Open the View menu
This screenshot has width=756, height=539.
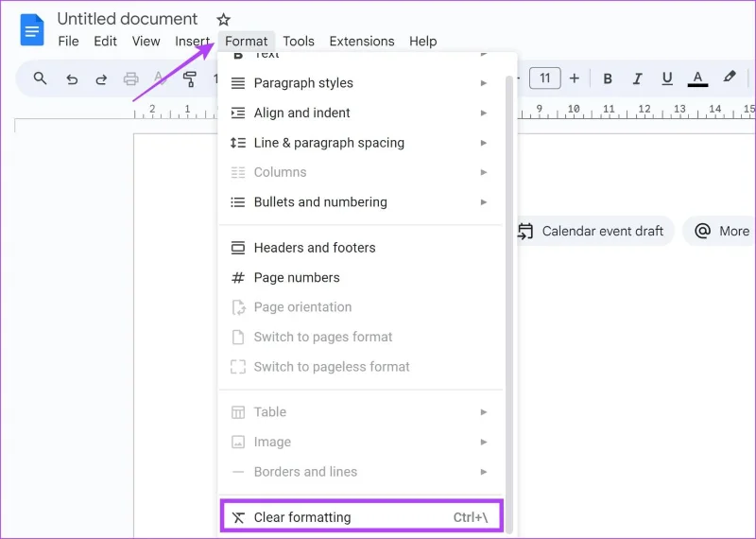tap(146, 42)
